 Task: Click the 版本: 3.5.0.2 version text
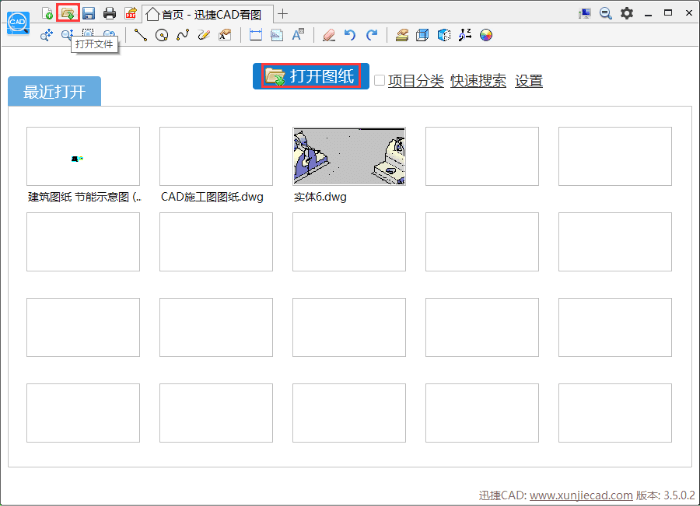pyautogui.click(x=666, y=495)
